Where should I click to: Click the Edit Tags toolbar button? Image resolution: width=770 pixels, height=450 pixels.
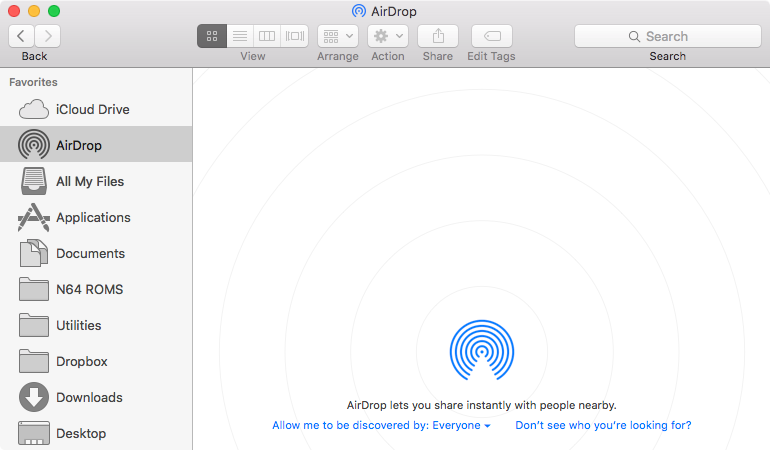pyautogui.click(x=492, y=36)
